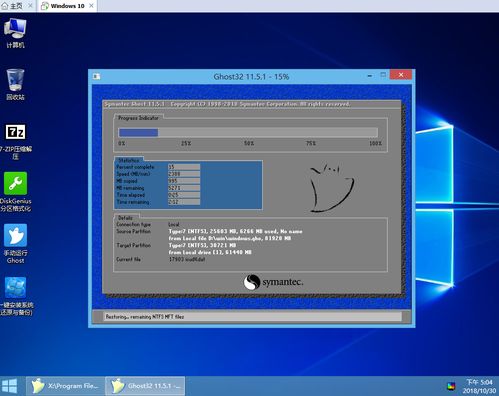
Task: Switch to X:\Program File taskbar item
Action: coord(66,386)
